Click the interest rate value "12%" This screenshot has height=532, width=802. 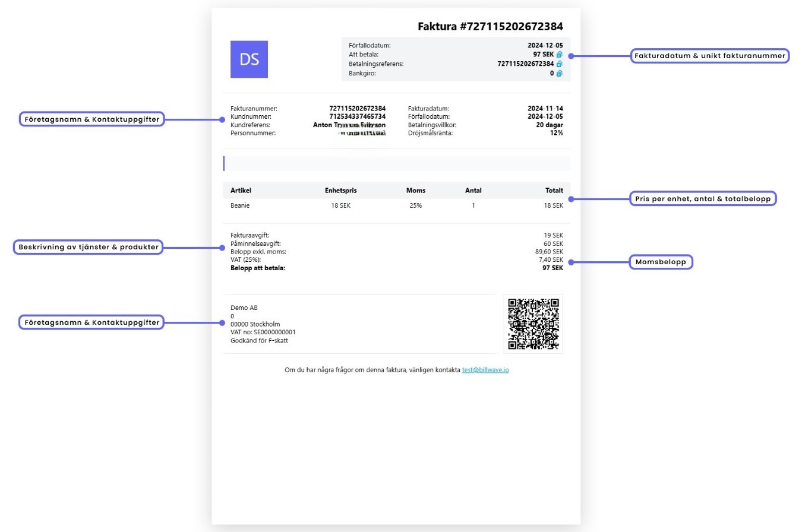coord(557,134)
